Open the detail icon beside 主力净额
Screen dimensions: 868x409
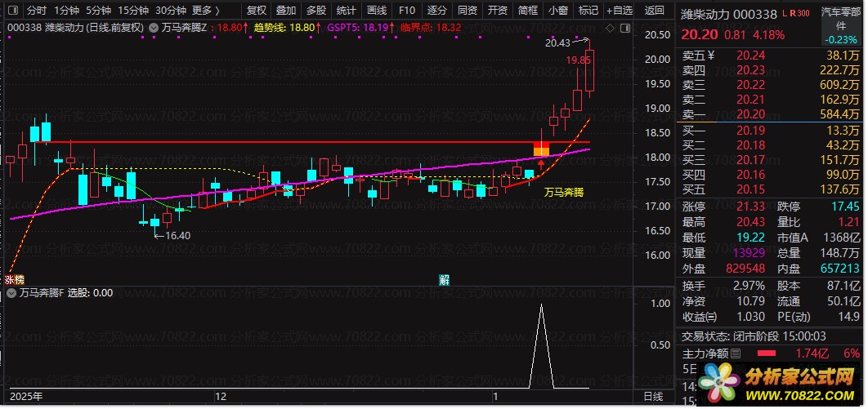coord(736,353)
